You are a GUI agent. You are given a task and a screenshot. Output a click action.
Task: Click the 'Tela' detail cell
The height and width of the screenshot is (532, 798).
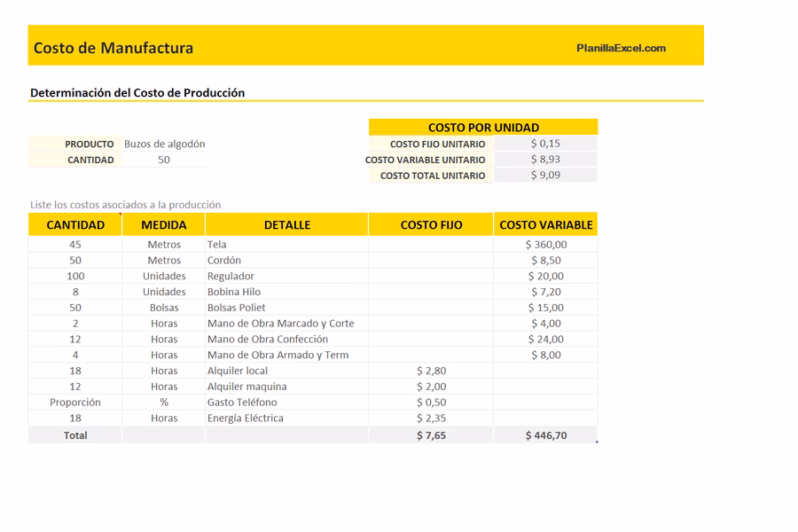(x=287, y=245)
